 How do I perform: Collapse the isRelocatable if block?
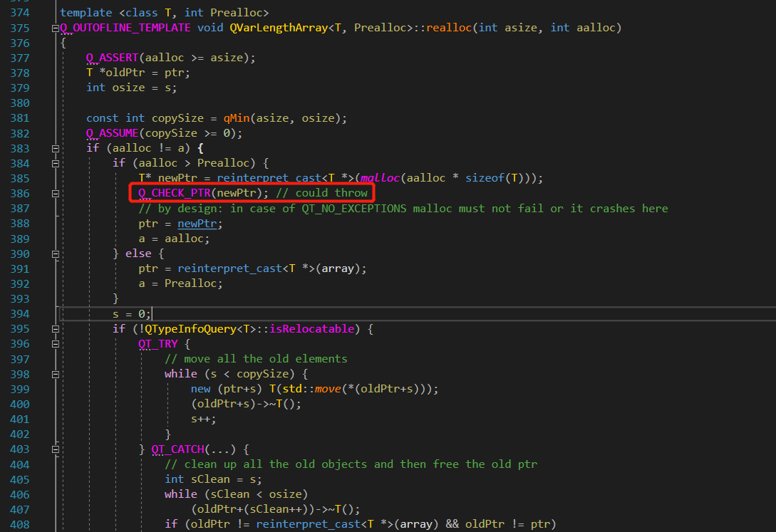tap(55, 329)
